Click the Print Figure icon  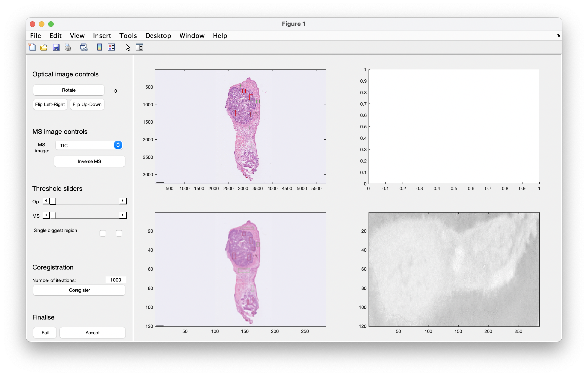click(x=68, y=47)
